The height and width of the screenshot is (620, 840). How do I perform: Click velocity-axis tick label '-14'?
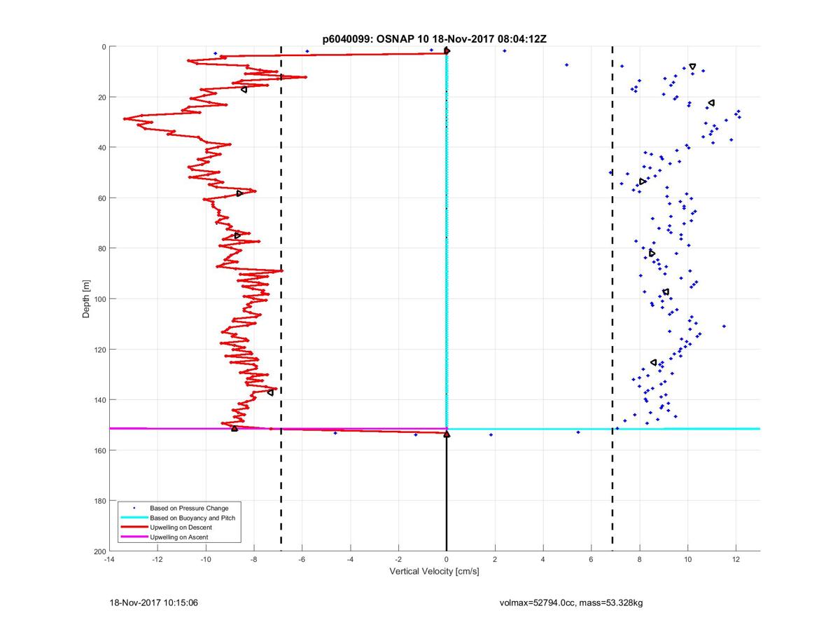click(108, 560)
